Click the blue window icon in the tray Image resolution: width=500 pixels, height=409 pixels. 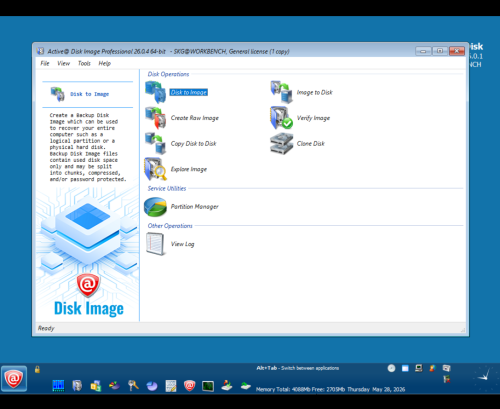tap(405, 368)
